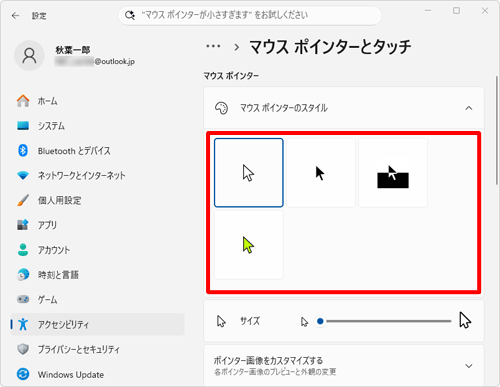Image resolution: width=500 pixels, height=387 pixels.
Task: Click the Wi-Fi icon for ネットワークとインターネット
Action: coord(23,175)
